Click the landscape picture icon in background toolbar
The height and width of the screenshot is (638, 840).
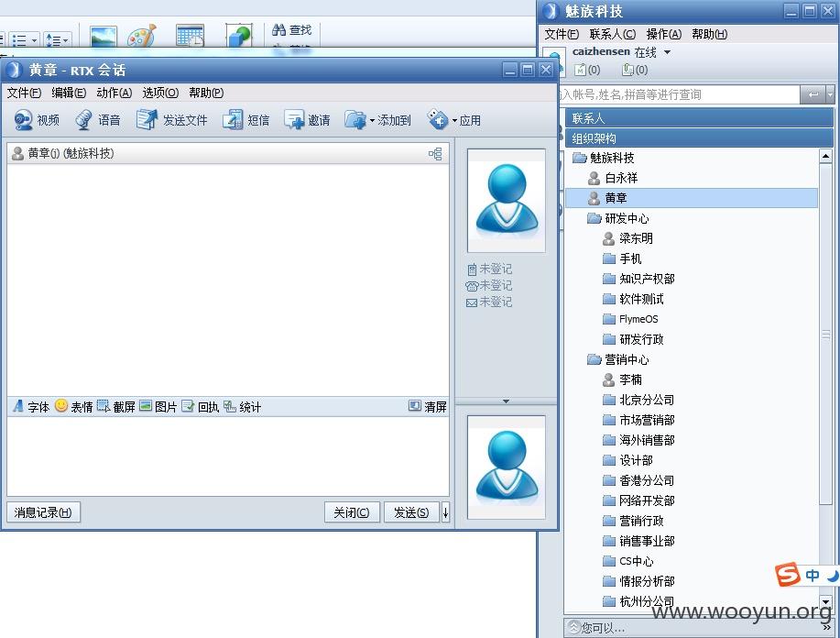104,37
